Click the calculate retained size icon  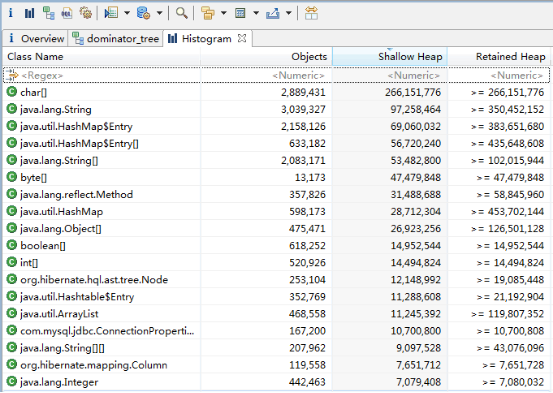[x=240, y=13]
